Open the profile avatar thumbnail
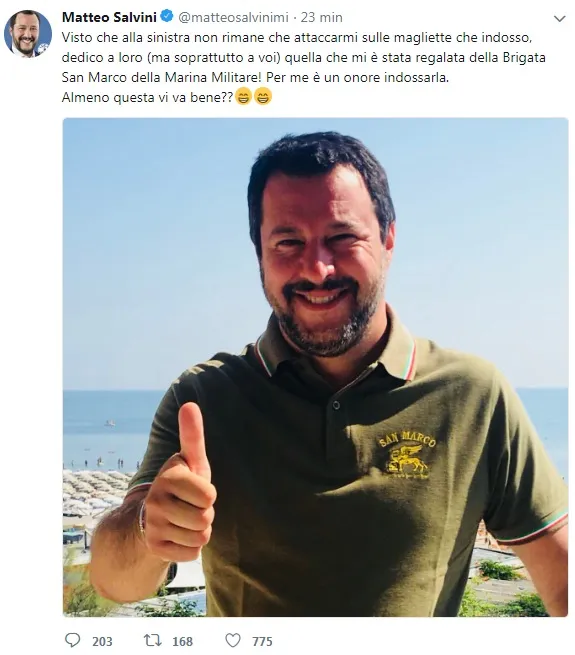This screenshot has height=655, width=575. pos(28,33)
